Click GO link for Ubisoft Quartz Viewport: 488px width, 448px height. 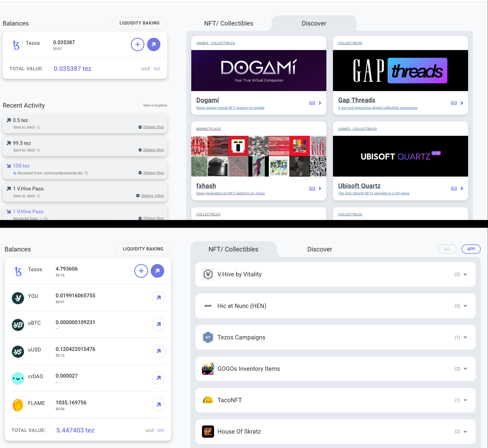457,188
